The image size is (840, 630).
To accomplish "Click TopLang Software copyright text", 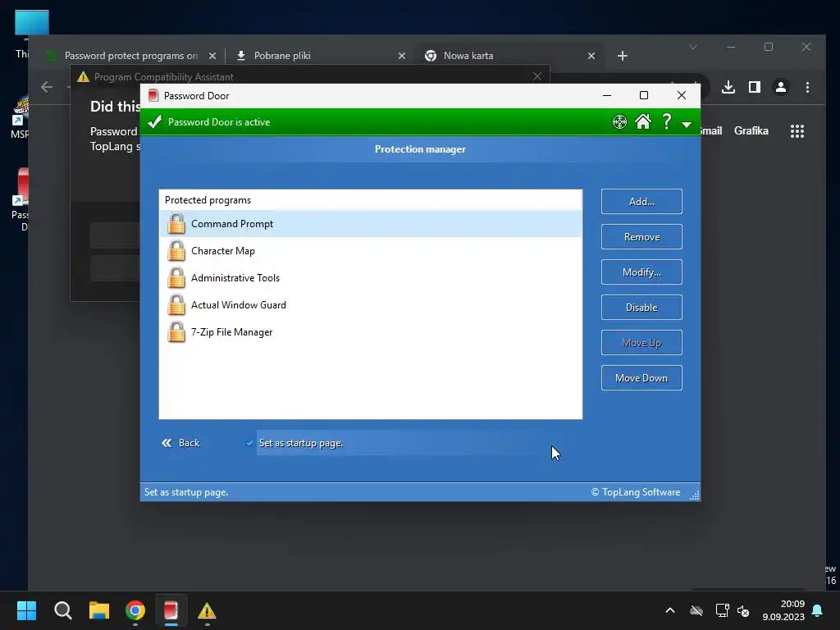I will (x=636, y=492).
